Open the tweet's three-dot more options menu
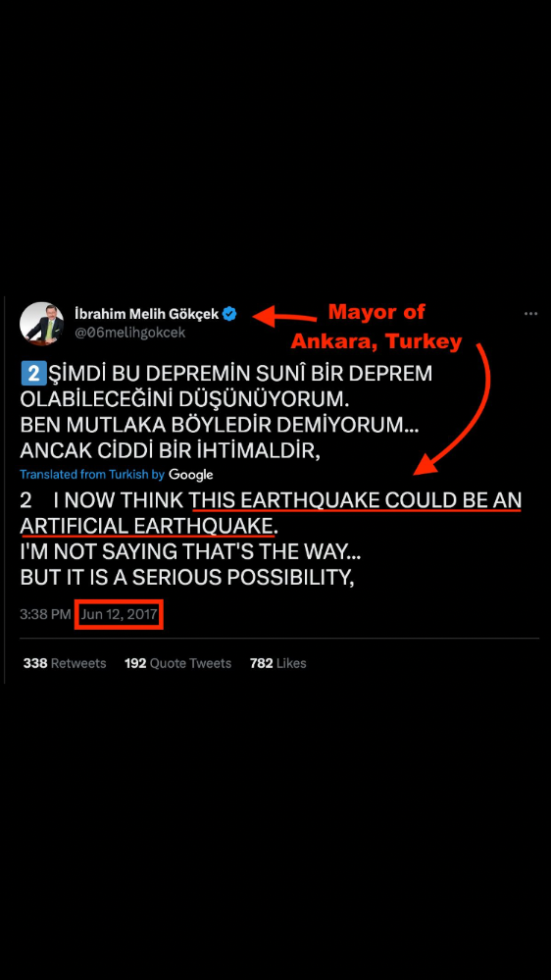 (530, 314)
